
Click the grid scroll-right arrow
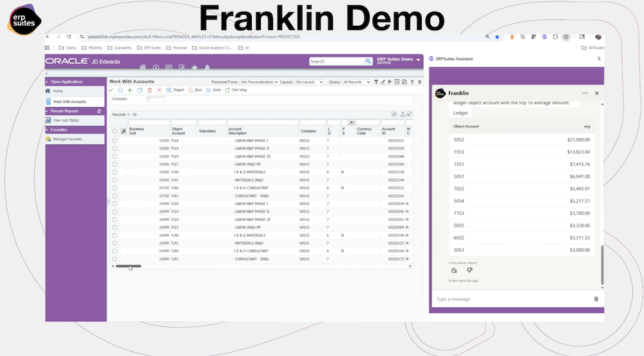(x=410, y=266)
